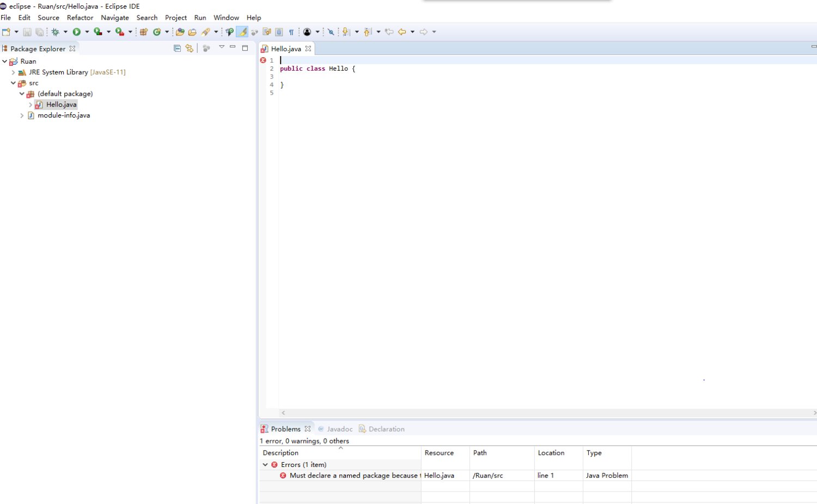Image resolution: width=817 pixels, height=504 pixels.
Task: Toggle Block Selection mode
Action: 279,32
